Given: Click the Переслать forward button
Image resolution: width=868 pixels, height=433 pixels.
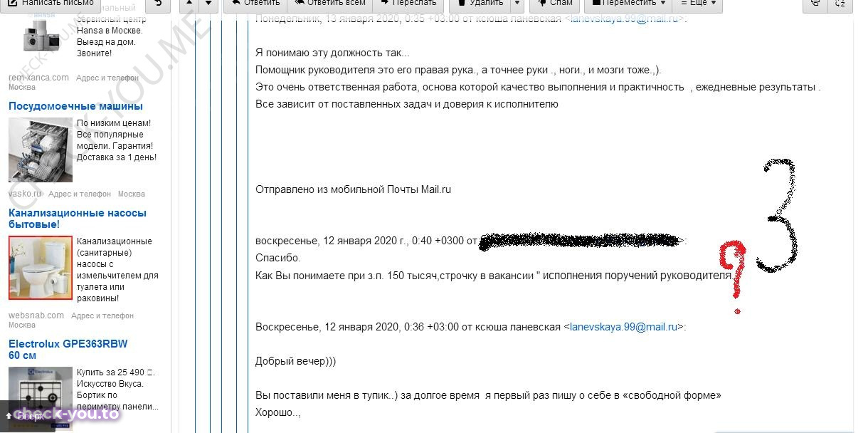Looking at the screenshot, I should point(408,4).
